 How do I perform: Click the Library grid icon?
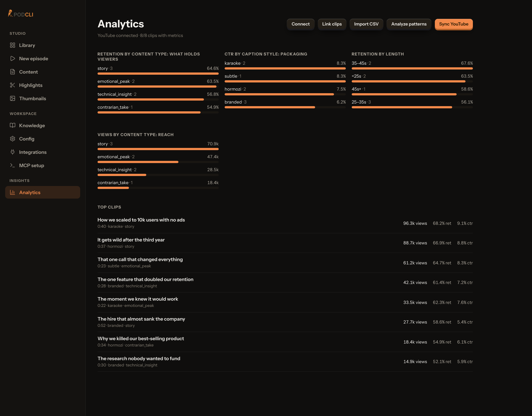tap(12, 45)
